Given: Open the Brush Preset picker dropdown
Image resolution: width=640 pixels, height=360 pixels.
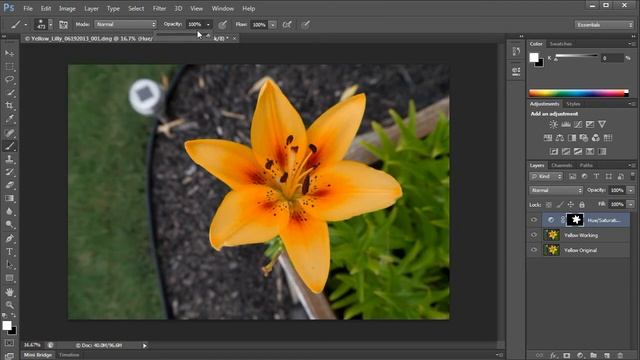Looking at the screenshot, I should coord(51,24).
